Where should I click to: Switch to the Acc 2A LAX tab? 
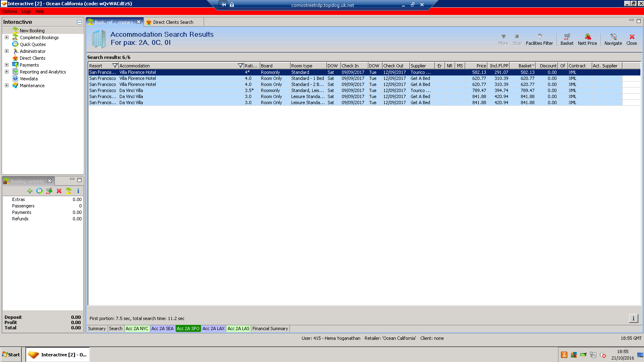coord(213,329)
